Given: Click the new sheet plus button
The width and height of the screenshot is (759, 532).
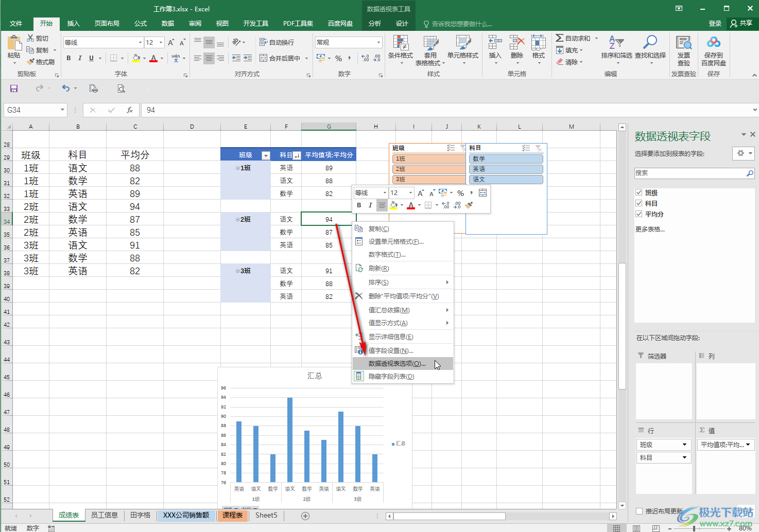Looking at the screenshot, I should click(x=305, y=516).
